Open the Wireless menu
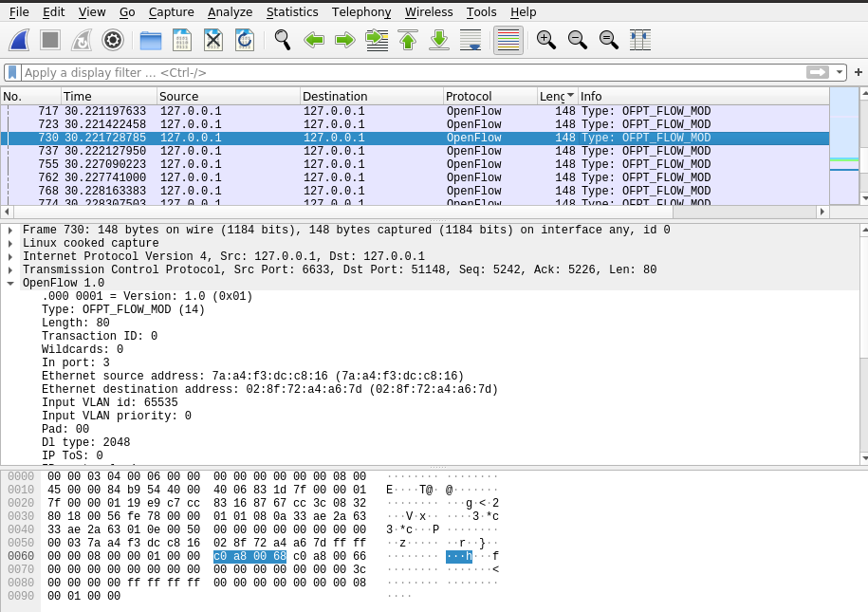This screenshot has width=868, height=612. tap(429, 11)
